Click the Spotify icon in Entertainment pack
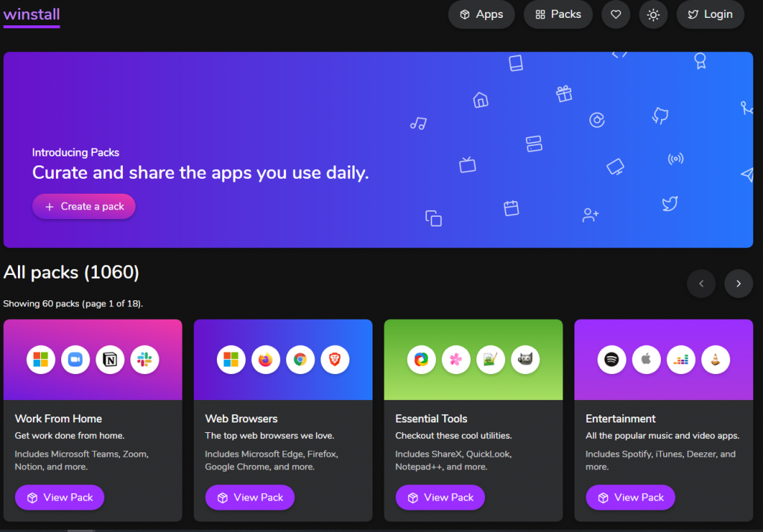763x532 pixels. click(612, 360)
